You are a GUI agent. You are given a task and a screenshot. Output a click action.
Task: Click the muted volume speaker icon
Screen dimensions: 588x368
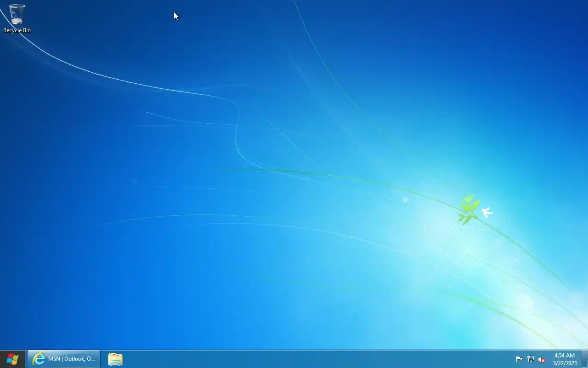click(x=542, y=359)
